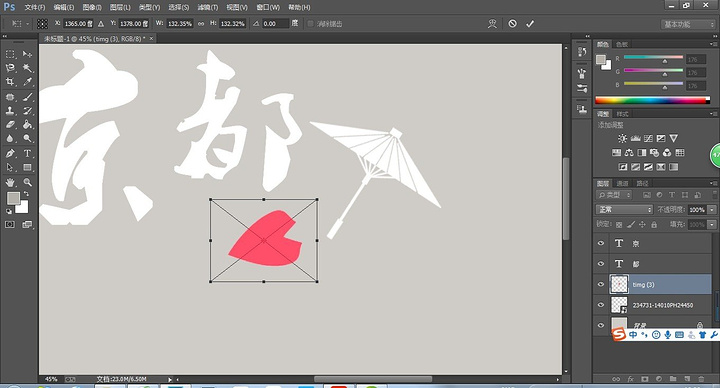
Task: Switch to the 路径 tab
Action: coord(642,183)
